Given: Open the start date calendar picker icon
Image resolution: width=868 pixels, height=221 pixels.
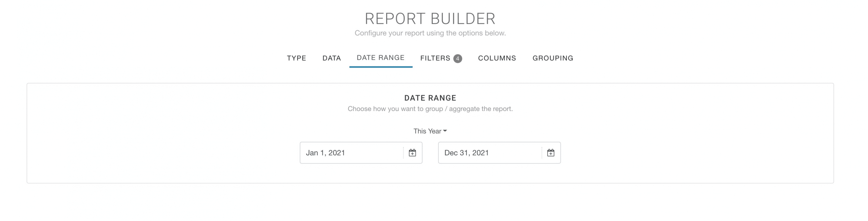Looking at the screenshot, I should 412,153.
